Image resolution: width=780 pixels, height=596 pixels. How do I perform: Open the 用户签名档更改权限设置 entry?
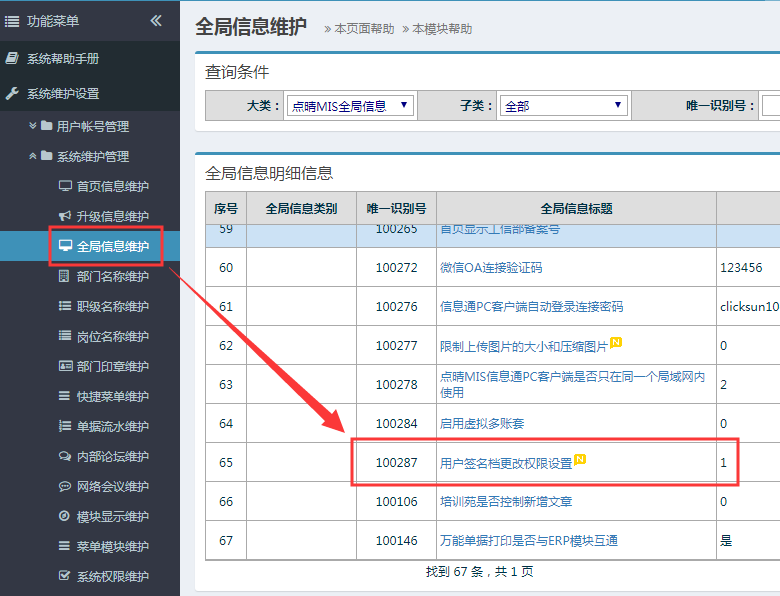[506, 463]
